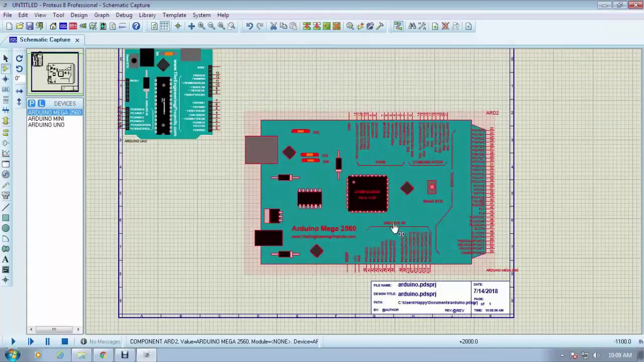Click the volume icon in system tray

[x=597, y=355]
